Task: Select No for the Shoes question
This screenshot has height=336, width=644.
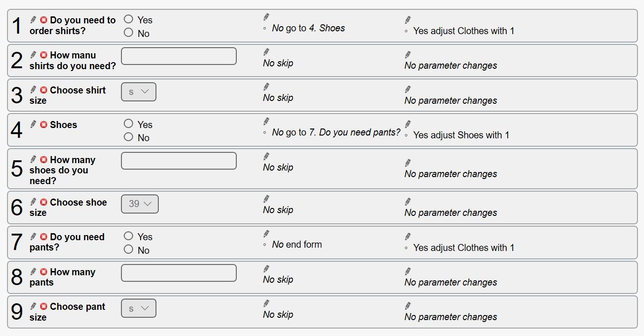Action: click(x=128, y=137)
